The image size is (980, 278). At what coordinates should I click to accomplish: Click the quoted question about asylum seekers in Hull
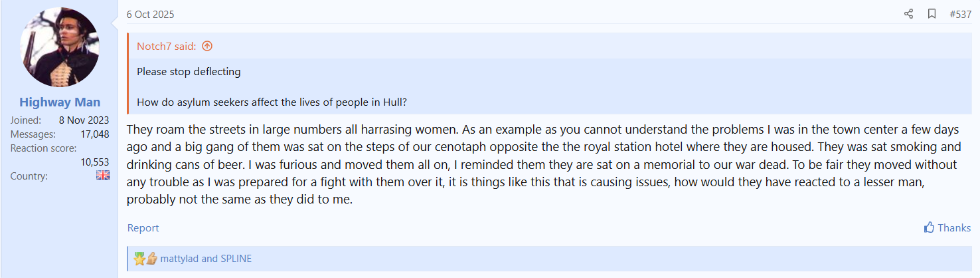tap(271, 102)
